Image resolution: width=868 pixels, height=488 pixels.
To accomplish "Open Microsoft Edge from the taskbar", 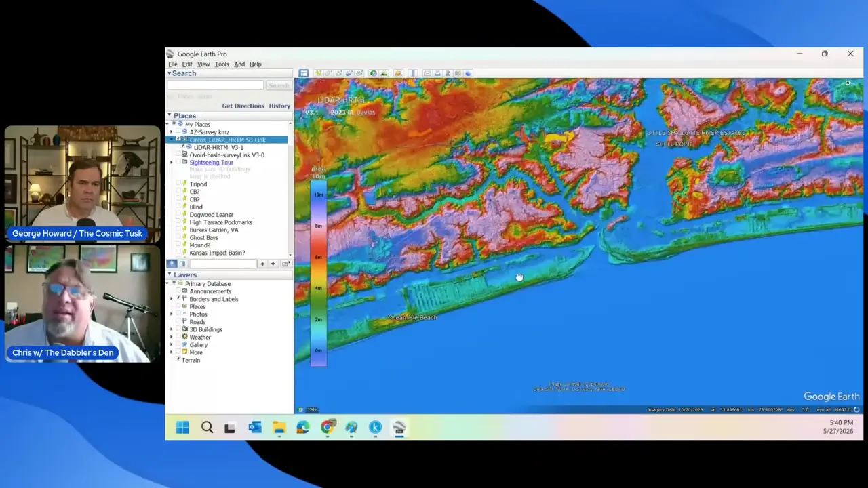I will [x=302, y=427].
